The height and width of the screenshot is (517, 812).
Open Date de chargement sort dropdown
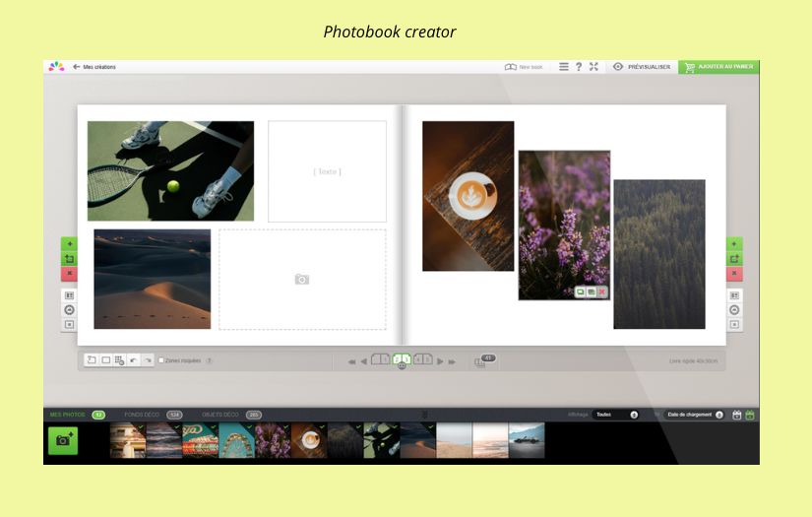(x=694, y=415)
